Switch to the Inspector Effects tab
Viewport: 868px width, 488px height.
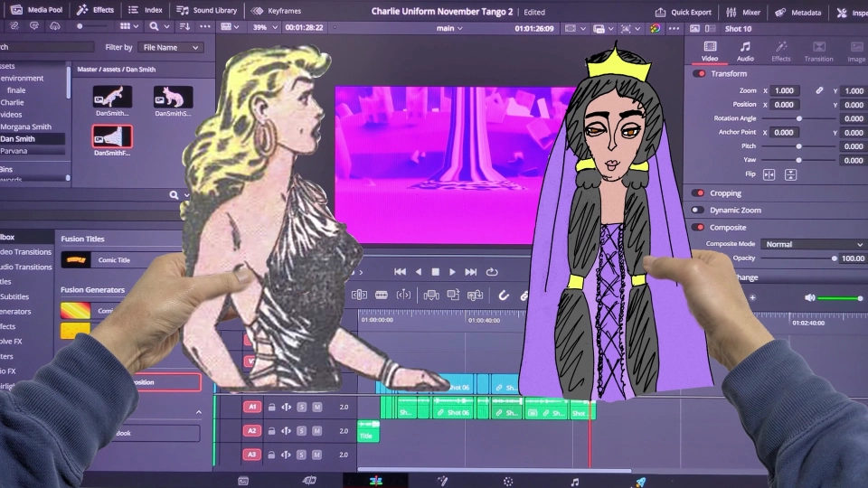pos(781,51)
